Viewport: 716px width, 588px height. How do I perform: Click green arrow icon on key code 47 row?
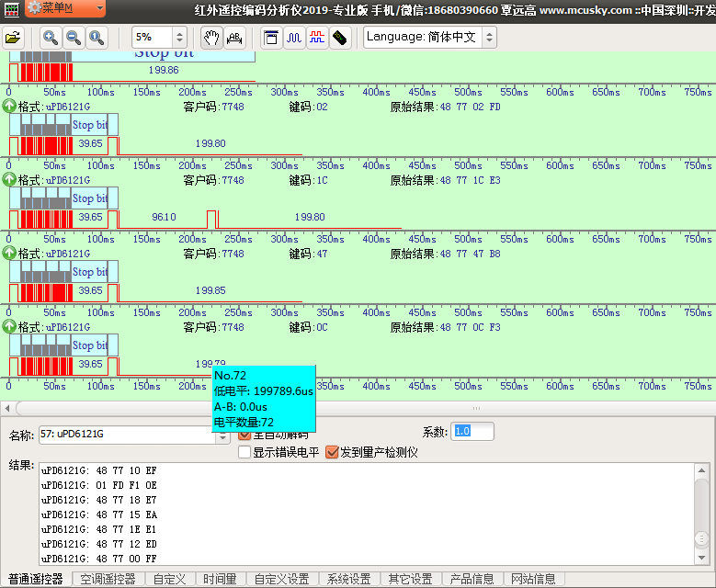tap(9, 253)
